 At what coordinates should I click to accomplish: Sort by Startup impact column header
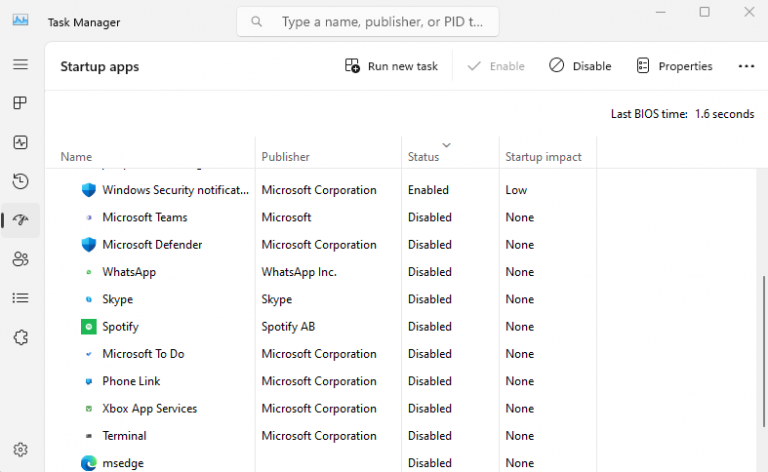point(543,157)
